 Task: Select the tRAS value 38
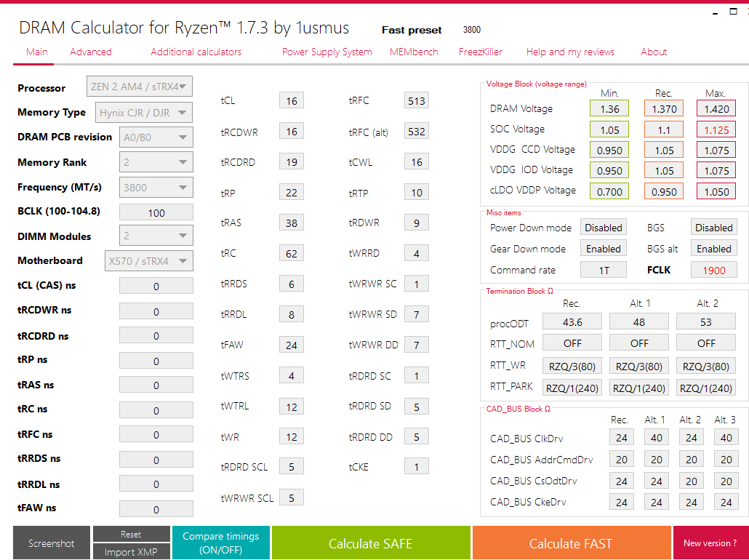click(292, 223)
